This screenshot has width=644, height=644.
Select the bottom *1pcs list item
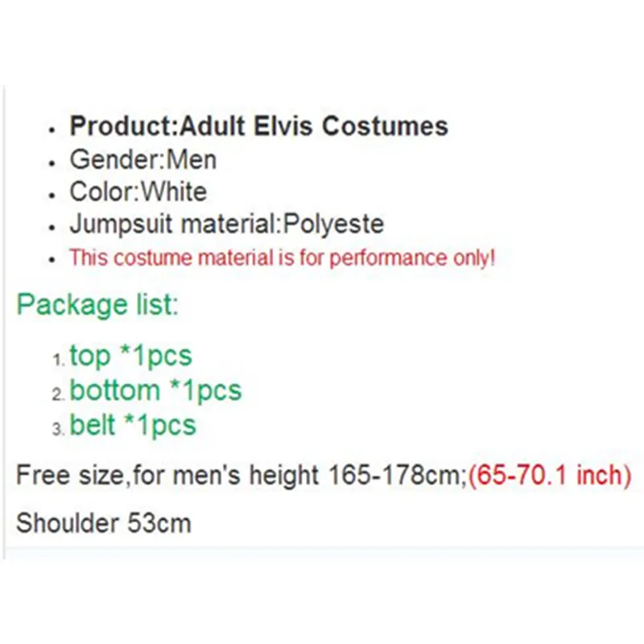click(155, 390)
